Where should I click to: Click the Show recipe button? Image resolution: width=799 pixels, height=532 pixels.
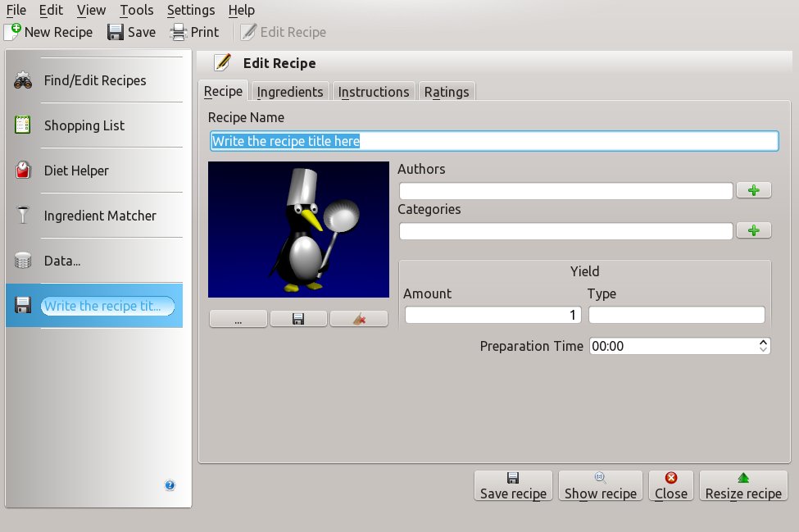pos(600,485)
